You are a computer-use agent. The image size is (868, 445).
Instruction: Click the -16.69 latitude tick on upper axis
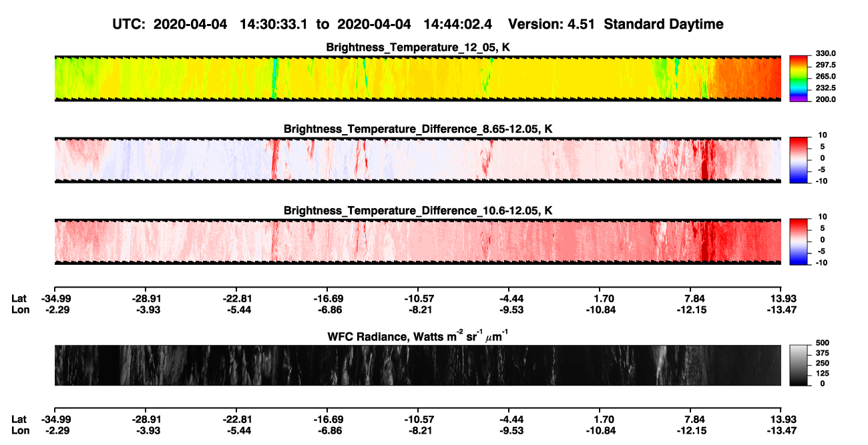coord(327,299)
